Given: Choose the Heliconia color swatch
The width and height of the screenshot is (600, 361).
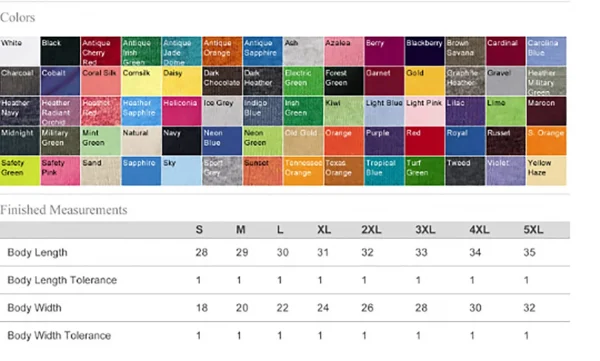Looking at the screenshot, I should coord(181,111).
